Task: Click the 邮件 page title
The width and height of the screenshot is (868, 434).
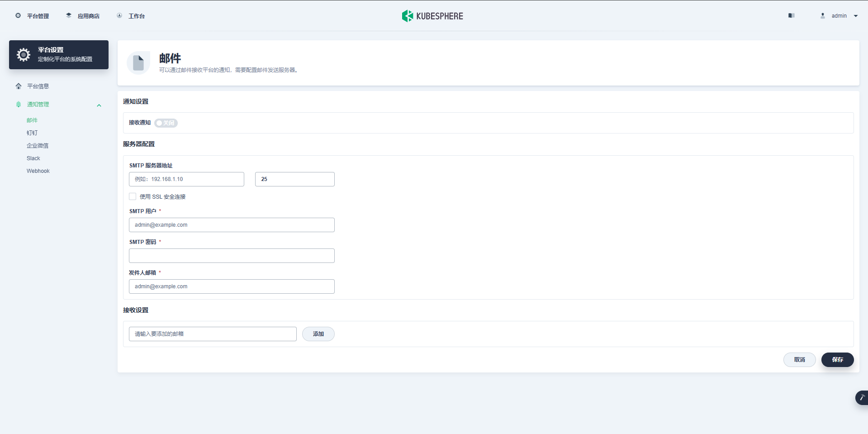Action: coord(170,58)
